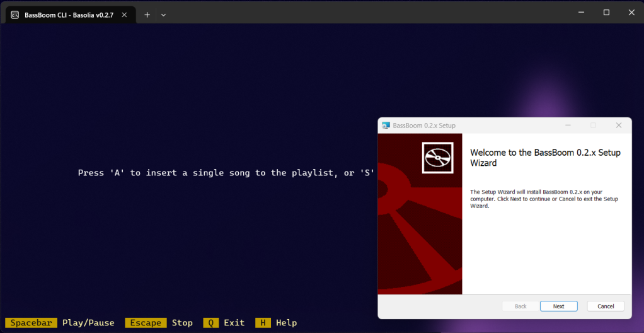Maximize the terminal window
Viewport: 644px width, 333px height.
pos(606,13)
